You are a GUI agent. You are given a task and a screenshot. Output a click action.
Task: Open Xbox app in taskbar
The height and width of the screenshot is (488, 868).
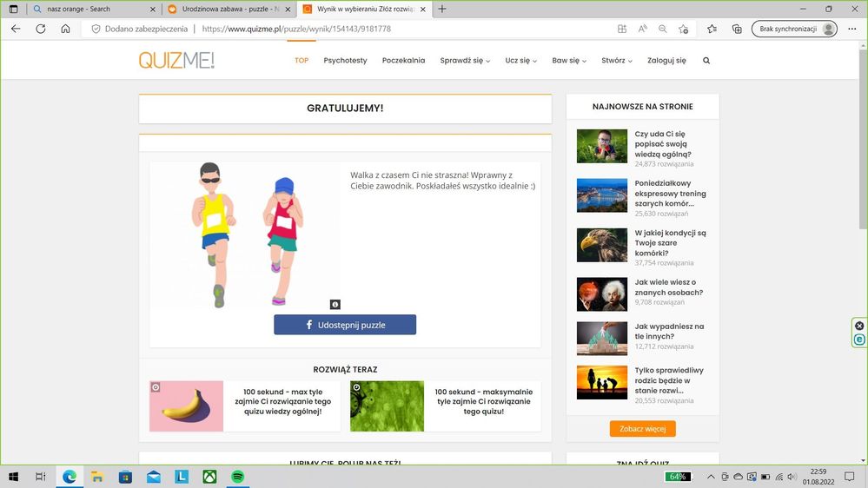tap(209, 477)
